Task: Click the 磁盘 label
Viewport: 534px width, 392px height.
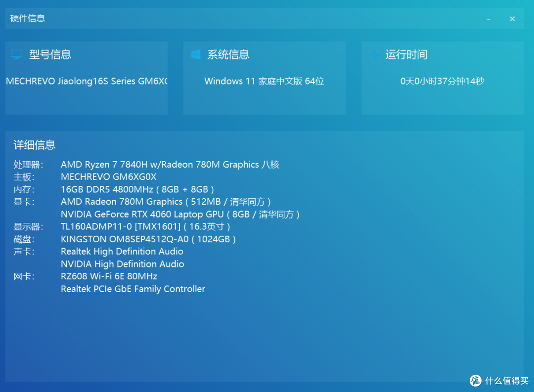Action: pyautogui.click(x=24, y=239)
